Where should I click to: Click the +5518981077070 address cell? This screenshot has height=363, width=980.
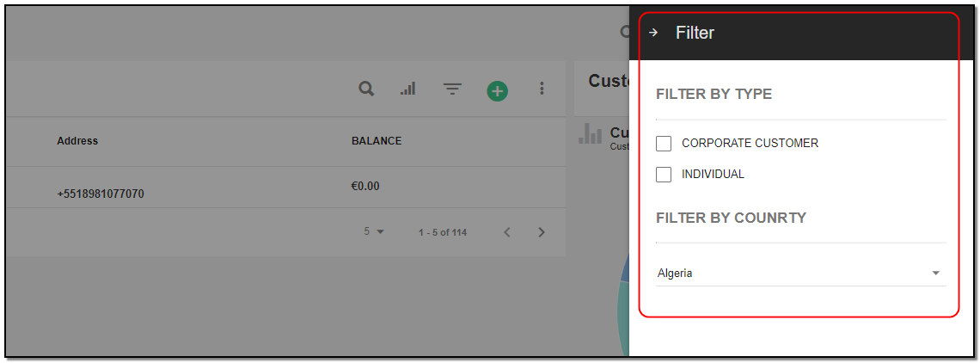pos(101,194)
